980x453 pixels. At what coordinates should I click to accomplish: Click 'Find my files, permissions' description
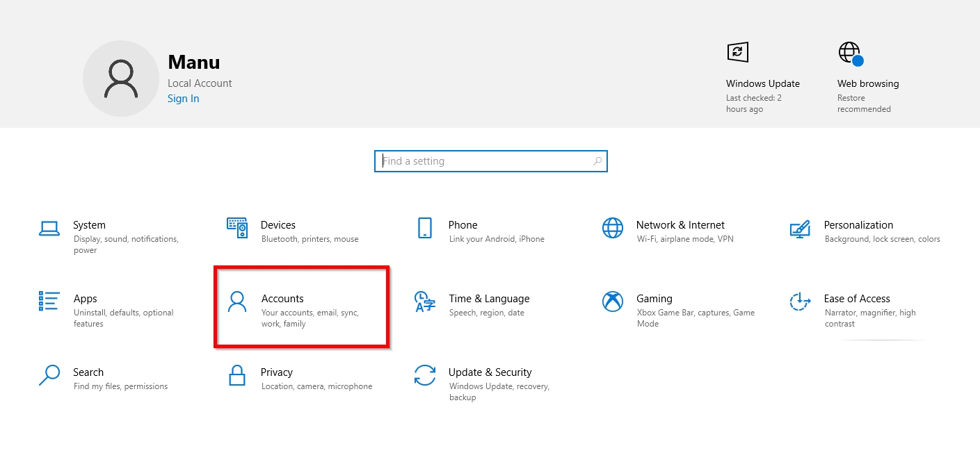coord(121,386)
